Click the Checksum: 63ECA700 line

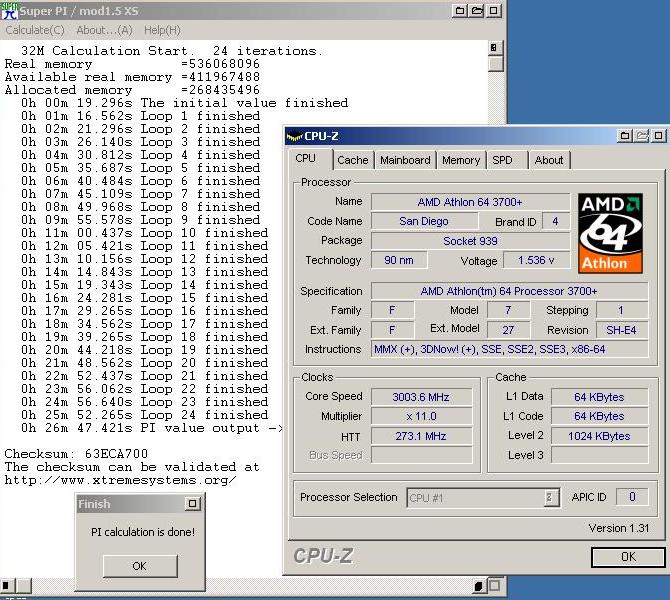click(x=76, y=454)
